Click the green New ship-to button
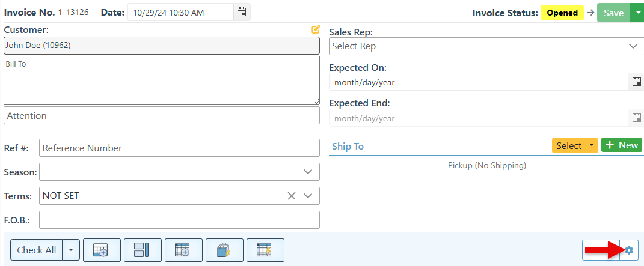The image size is (644, 266). pos(621,145)
